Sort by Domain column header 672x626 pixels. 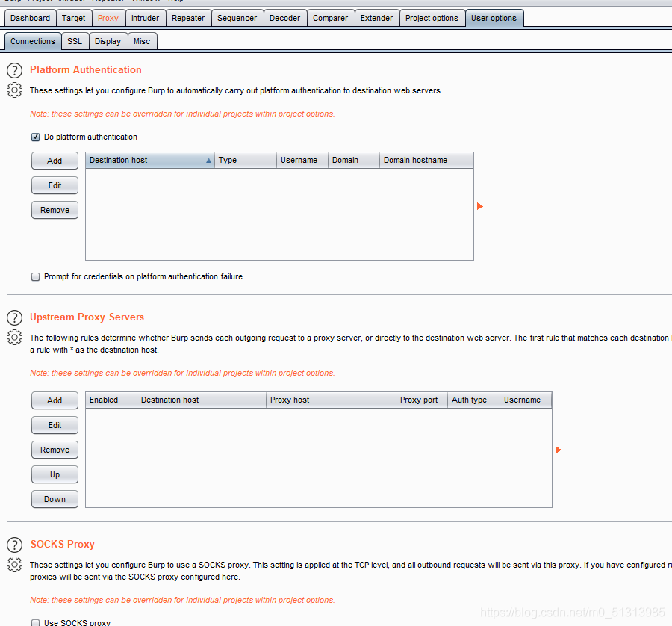pyautogui.click(x=354, y=161)
